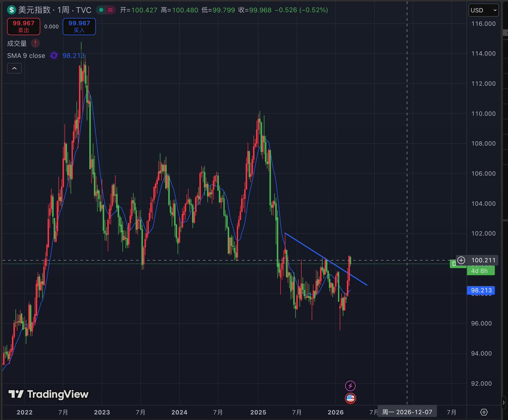
Task: Click the green 4d 8h countdown label
Action: pos(480,271)
